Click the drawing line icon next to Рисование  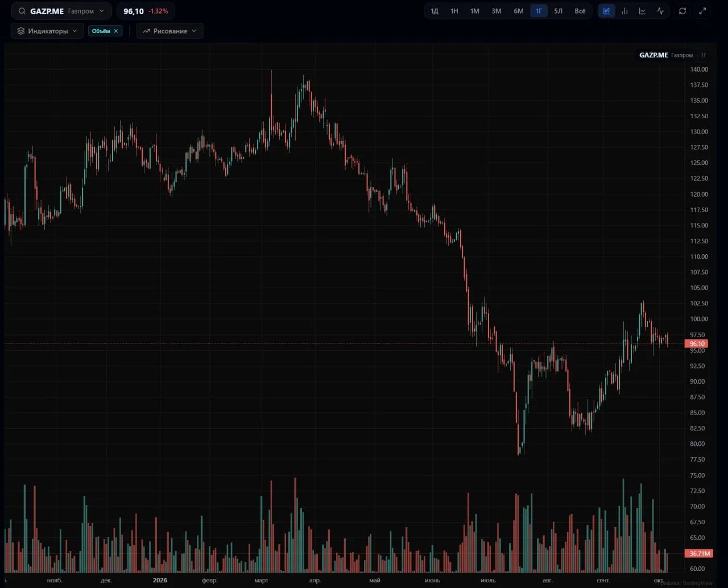[147, 31]
